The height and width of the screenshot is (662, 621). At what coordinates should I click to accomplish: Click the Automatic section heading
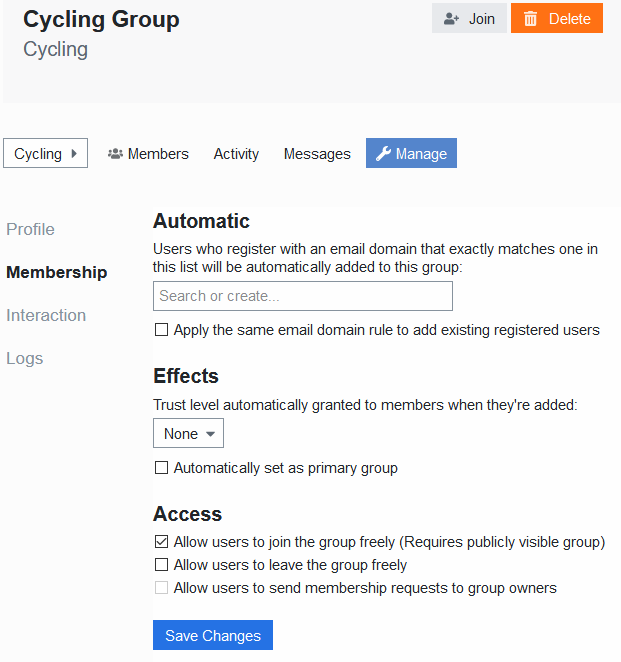[201, 221]
